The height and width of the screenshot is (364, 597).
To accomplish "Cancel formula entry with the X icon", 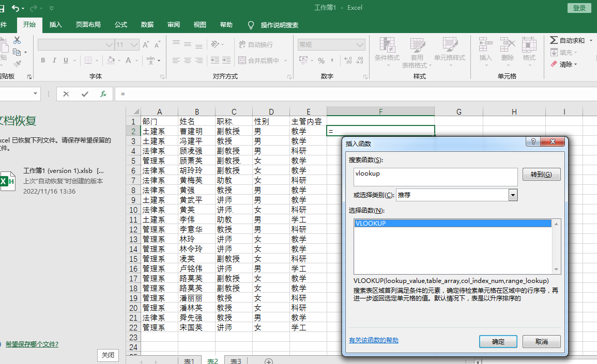I will [x=66, y=94].
